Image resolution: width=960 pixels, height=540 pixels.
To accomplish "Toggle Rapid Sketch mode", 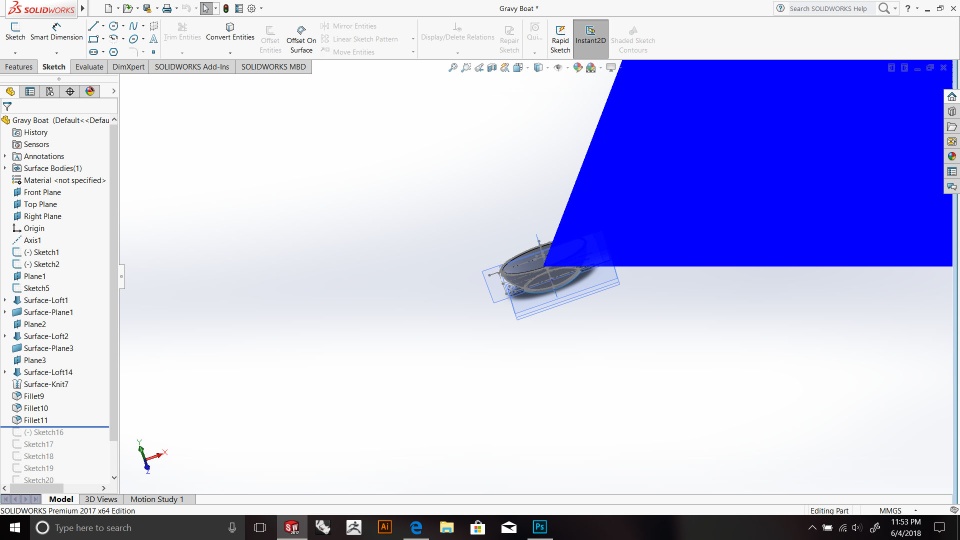I will pyautogui.click(x=560, y=39).
